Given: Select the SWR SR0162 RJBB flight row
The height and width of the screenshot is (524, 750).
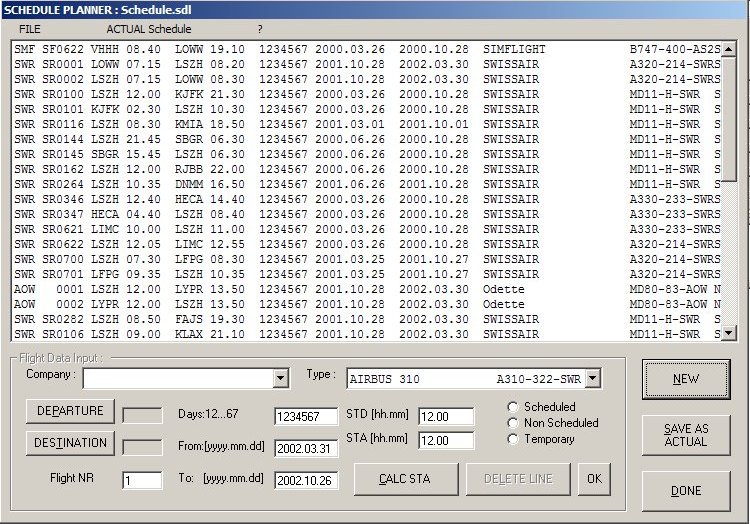Looking at the screenshot, I should click(x=367, y=169).
